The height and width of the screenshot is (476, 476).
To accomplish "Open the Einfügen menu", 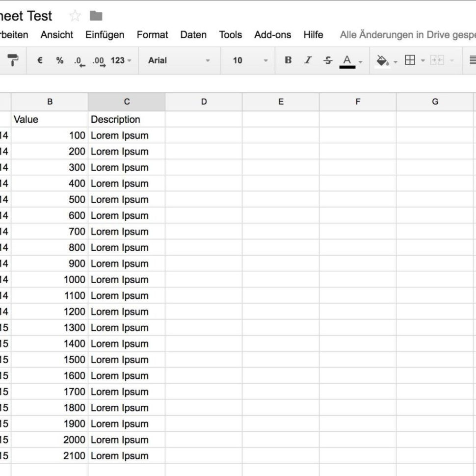I will point(105,35).
